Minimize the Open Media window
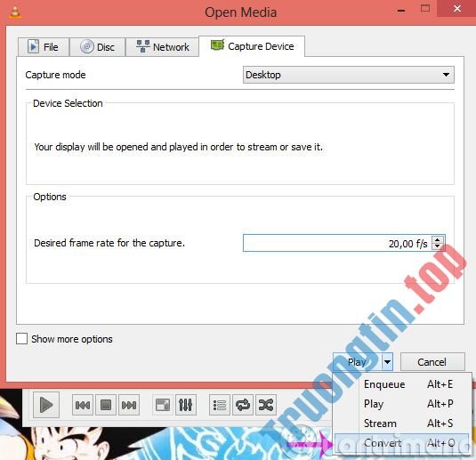This screenshot has height=460, width=476. 401,10
